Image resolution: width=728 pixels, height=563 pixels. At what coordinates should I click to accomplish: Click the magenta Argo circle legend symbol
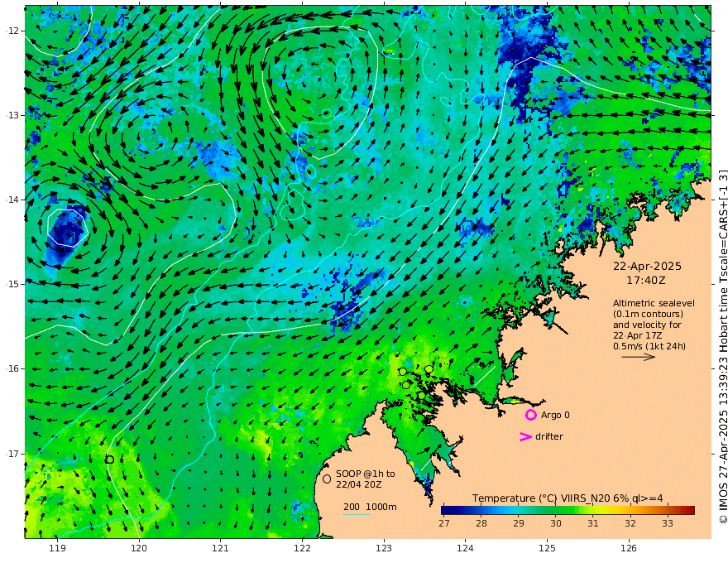click(530, 415)
